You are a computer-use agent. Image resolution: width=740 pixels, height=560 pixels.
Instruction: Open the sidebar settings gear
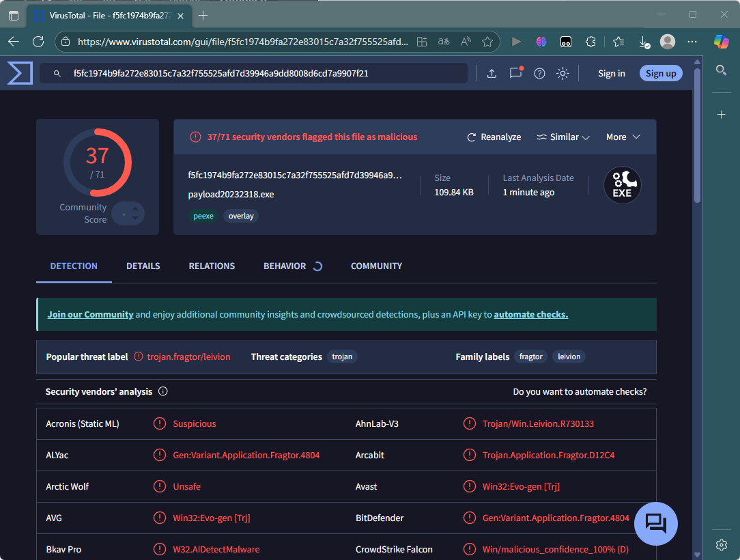(x=721, y=545)
